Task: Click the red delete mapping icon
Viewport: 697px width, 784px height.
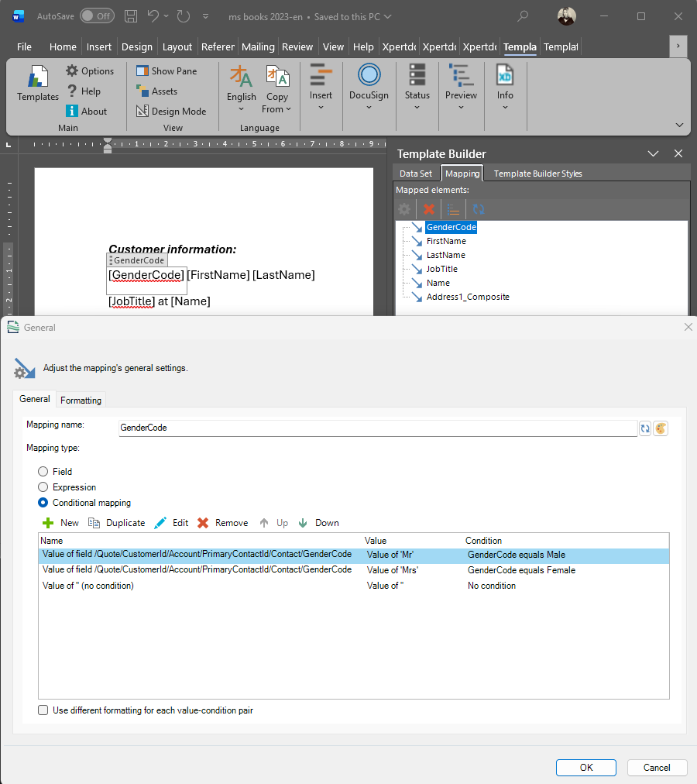Action: 428,209
